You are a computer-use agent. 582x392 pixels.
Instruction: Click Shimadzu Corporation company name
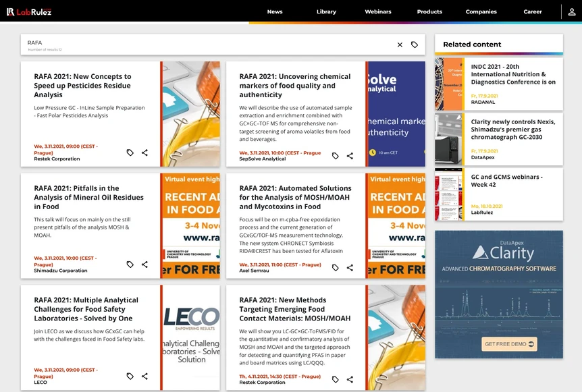pos(61,271)
